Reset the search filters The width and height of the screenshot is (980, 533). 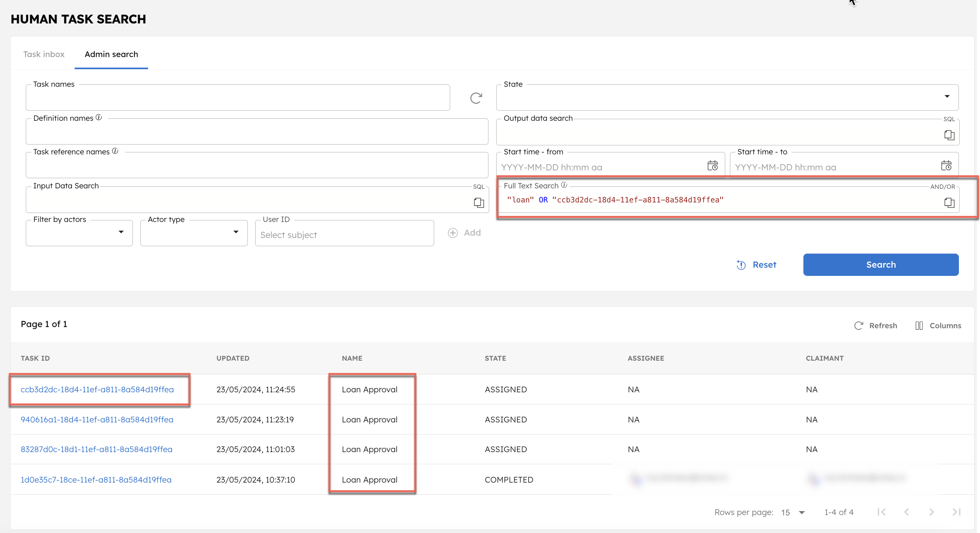click(x=756, y=265)
